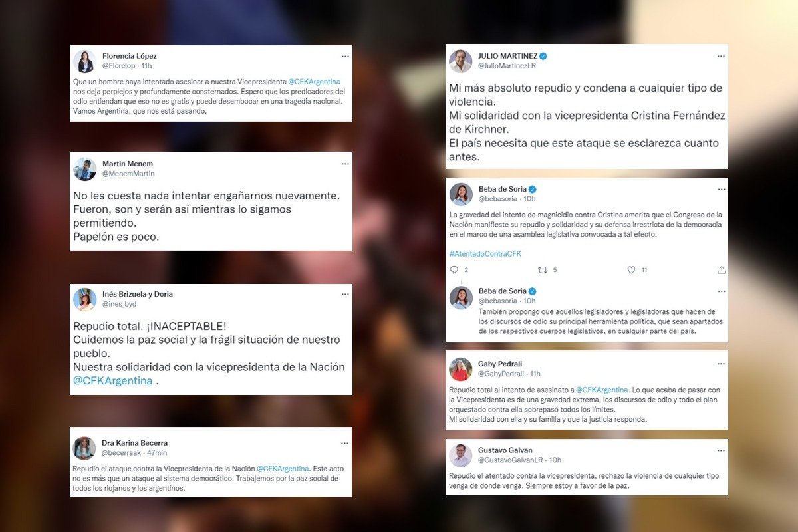Click share icon on Beba de Soria tweet

point(722,269)
